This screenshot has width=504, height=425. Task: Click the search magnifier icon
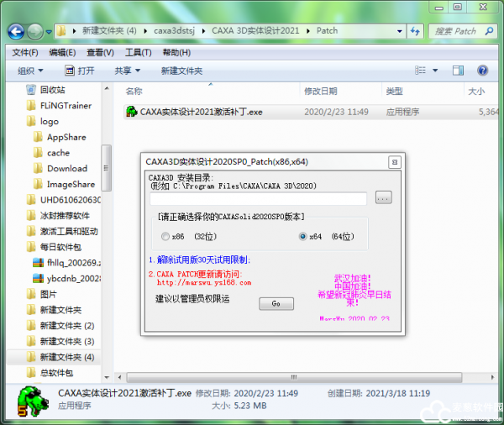click(489, 31)
